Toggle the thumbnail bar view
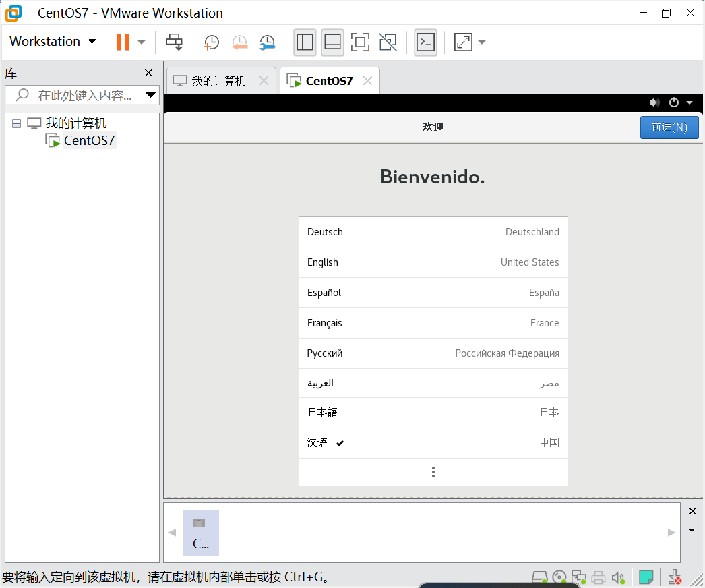 click(x=332, y=42)
